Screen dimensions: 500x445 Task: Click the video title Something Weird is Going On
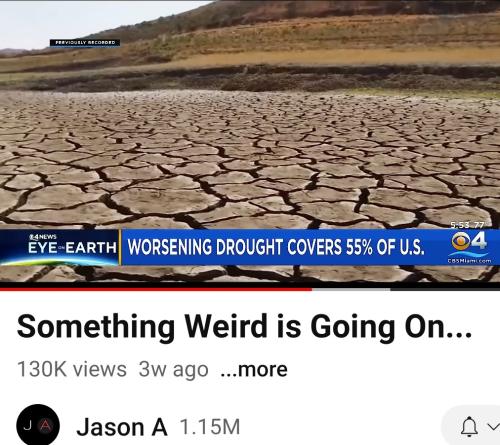click(x=244, y=327)
